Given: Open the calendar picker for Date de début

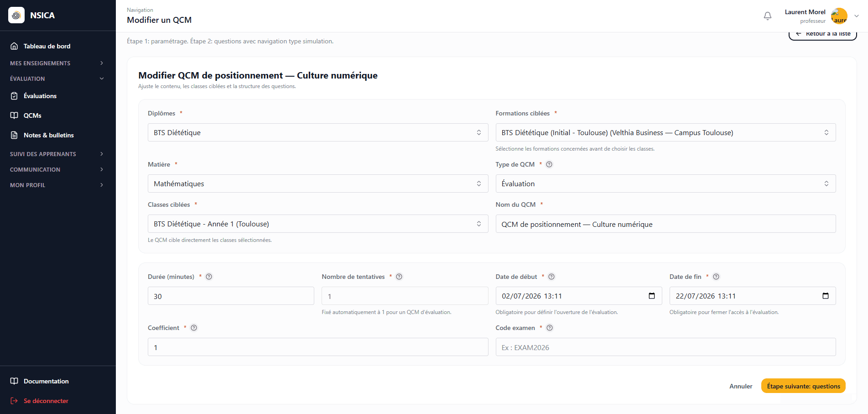Looking at the screenshot, I should (652, 296).
